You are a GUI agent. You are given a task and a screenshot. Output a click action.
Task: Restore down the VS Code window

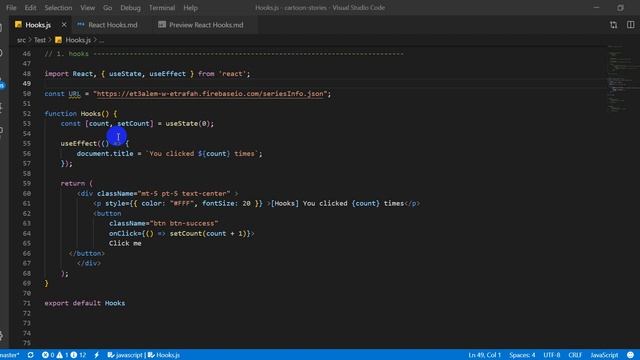(x=620, y=8)
